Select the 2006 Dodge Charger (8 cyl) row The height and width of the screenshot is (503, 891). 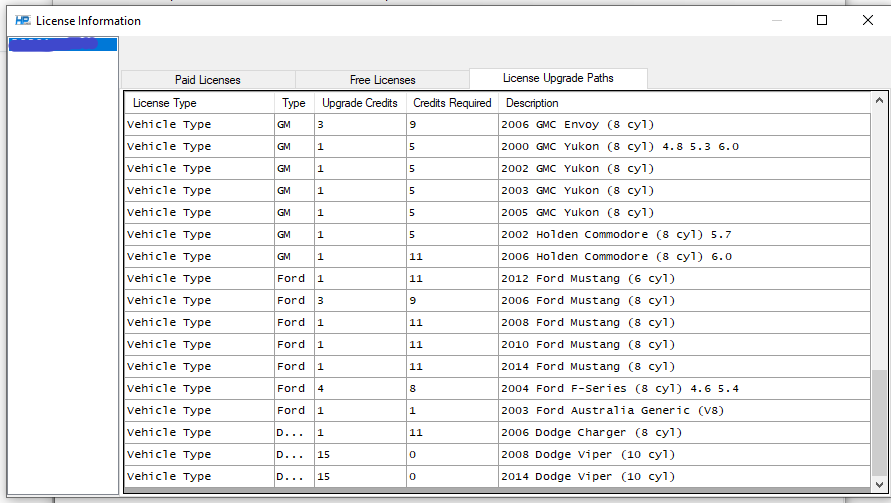pyautogui.click(x=497, y=433)
